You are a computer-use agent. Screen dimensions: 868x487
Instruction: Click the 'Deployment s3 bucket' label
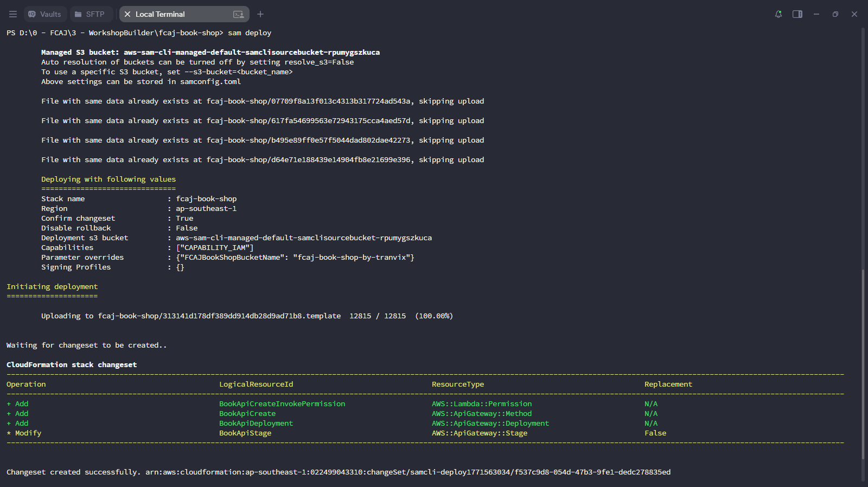(85, 238)
